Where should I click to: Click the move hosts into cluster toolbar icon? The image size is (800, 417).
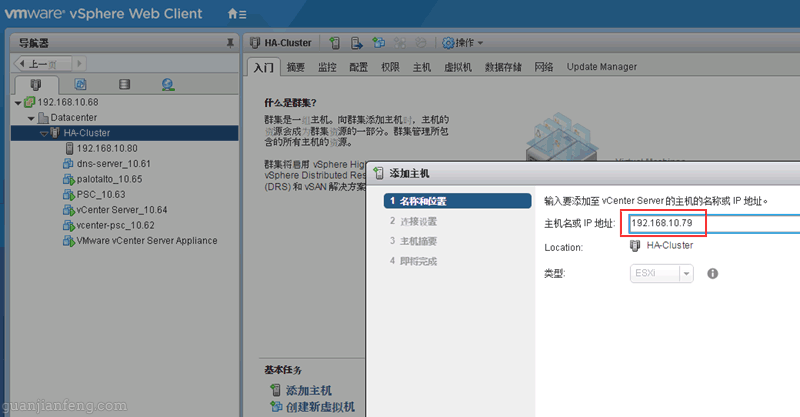[357, 43]
